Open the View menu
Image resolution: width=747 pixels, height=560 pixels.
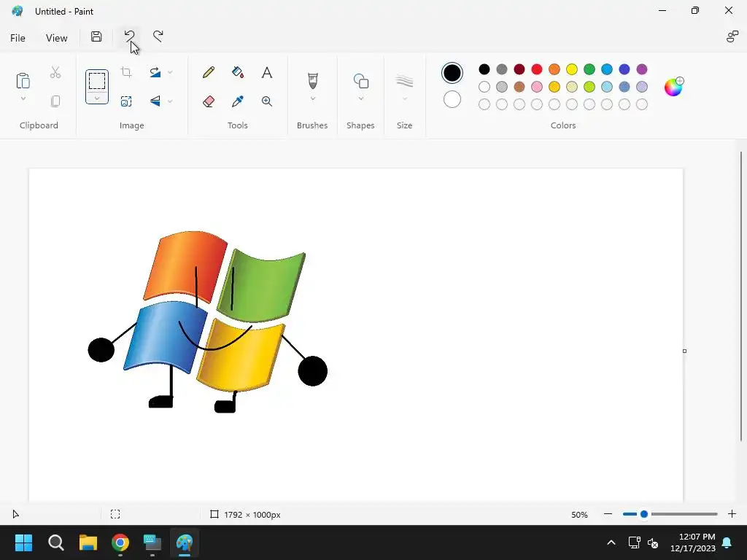57,38
